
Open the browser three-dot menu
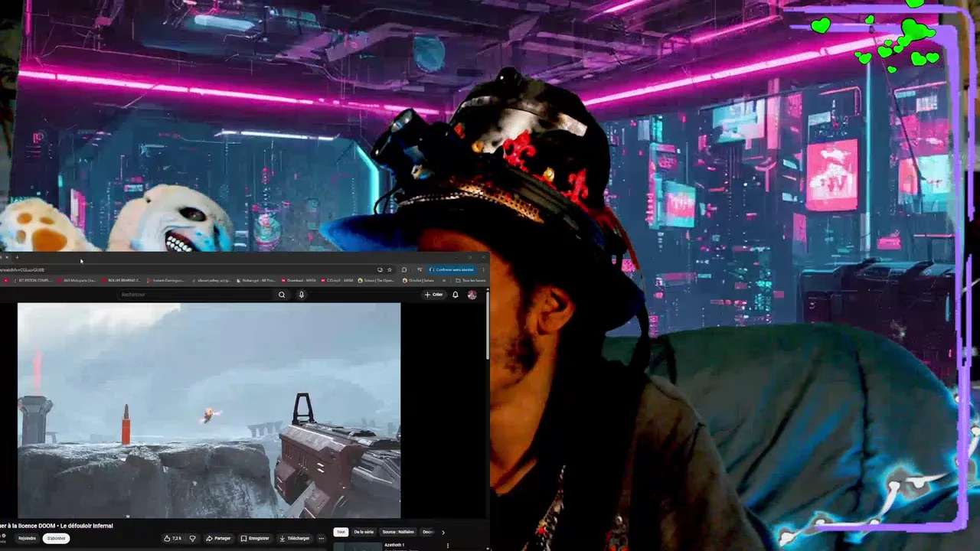[483, 269]
